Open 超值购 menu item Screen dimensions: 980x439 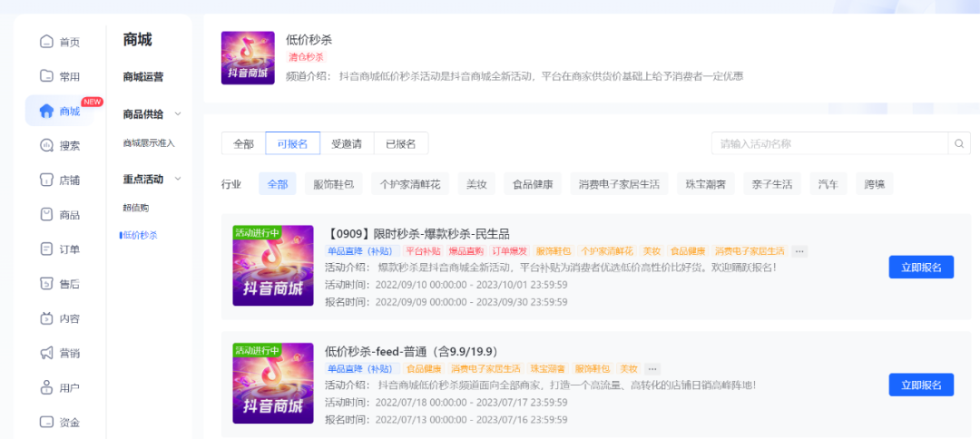(x=135, y=208)
